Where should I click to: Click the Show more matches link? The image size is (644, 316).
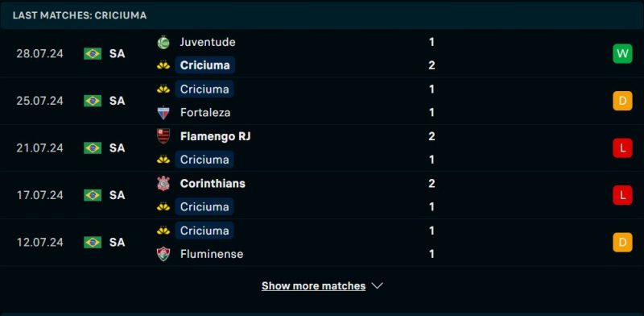313,285
